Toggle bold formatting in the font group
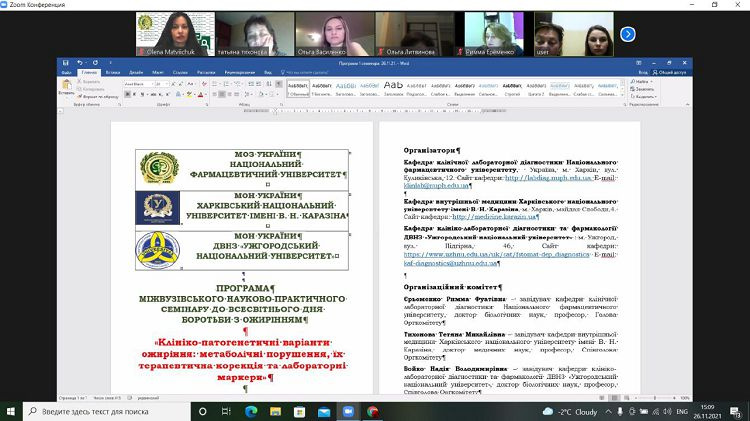The image size is (750, 421). [128, 94]
